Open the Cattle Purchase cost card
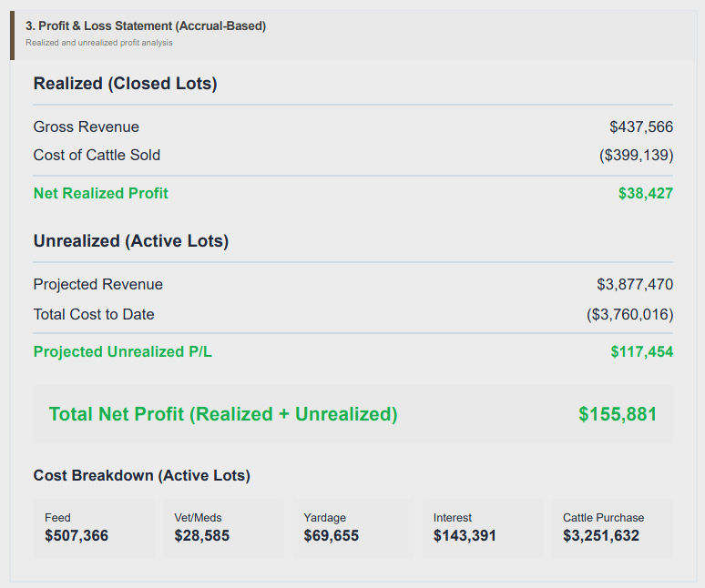This screenshot has height=588, width=705. click(611, 528)
